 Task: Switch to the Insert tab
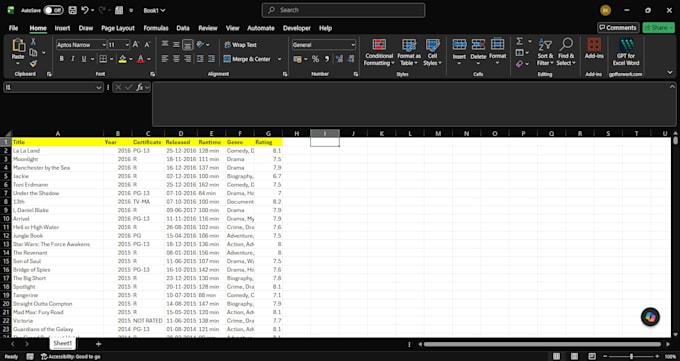[x=62, y=28]
